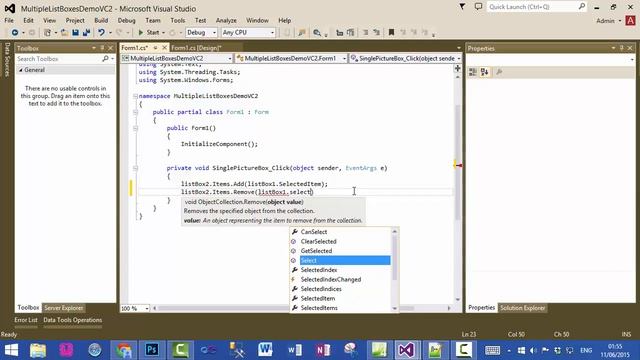Click the feedback icon in title bar
Screen dimensions: 640x360
click(x=478, y=7)
